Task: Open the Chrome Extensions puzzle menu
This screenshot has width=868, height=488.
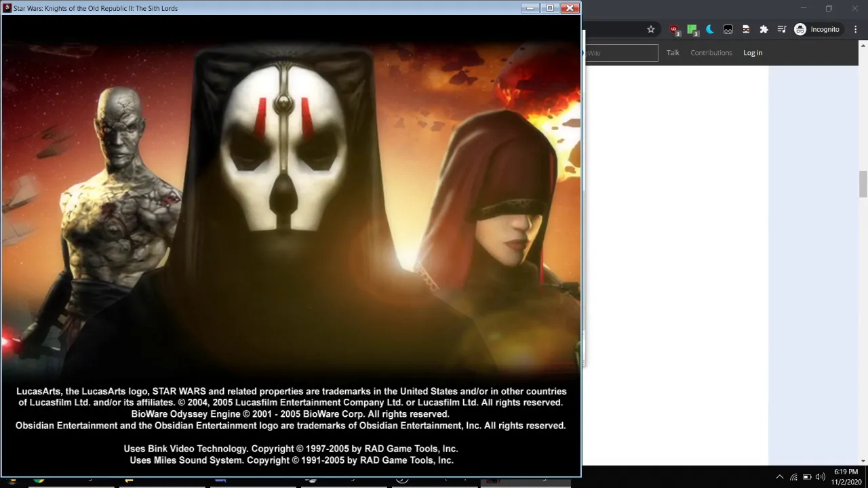Action: (x=764, y=29)
